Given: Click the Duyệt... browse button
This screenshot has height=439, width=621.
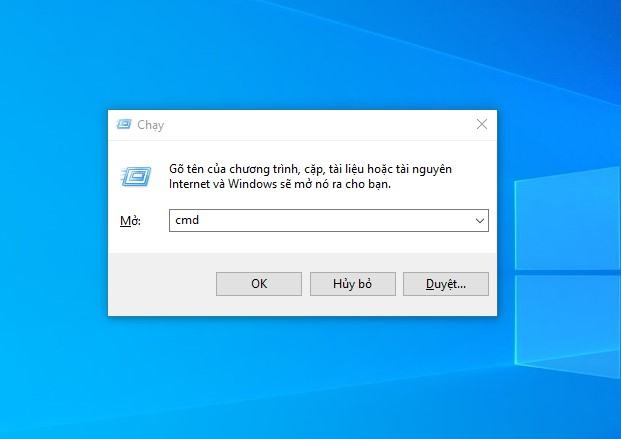Looking at the screenshot, I should pyautogui.click(x=446, y=284).
